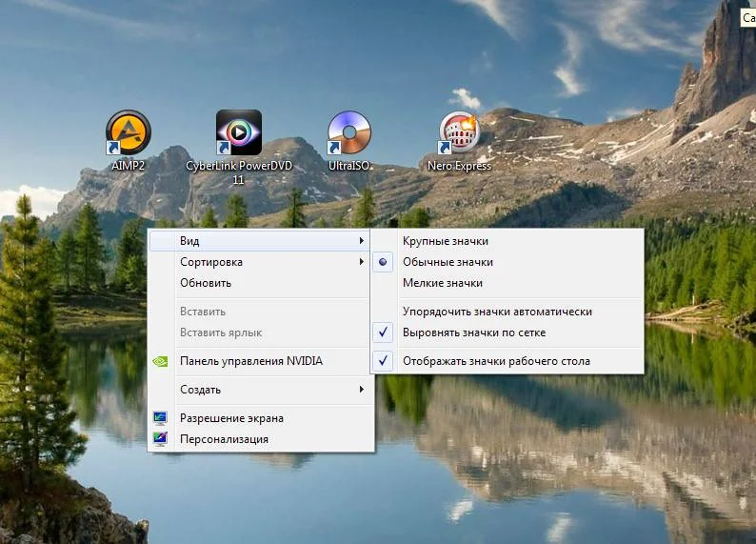Click Обновить in the context menu

click(x=260, y=283)
